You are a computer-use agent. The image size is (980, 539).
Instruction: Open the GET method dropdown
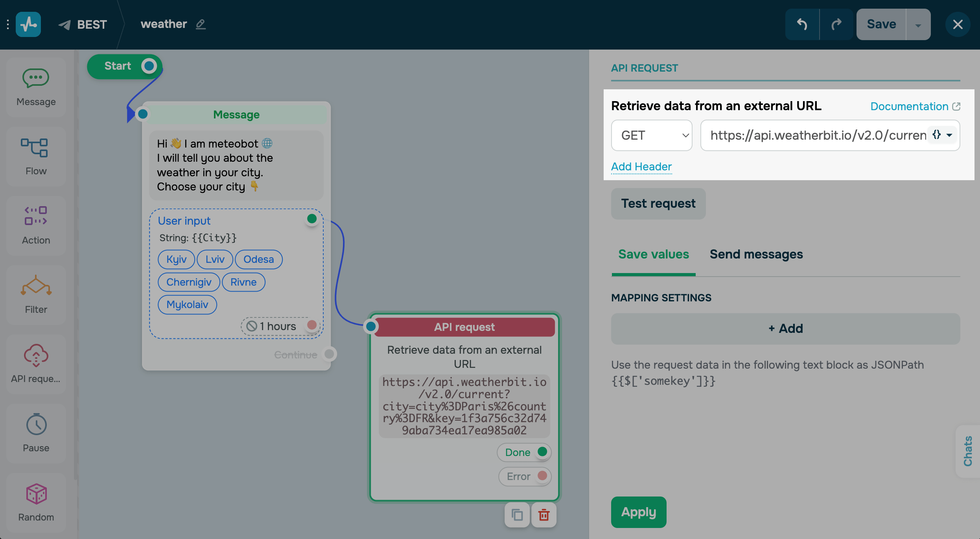[x=652, y=135]
